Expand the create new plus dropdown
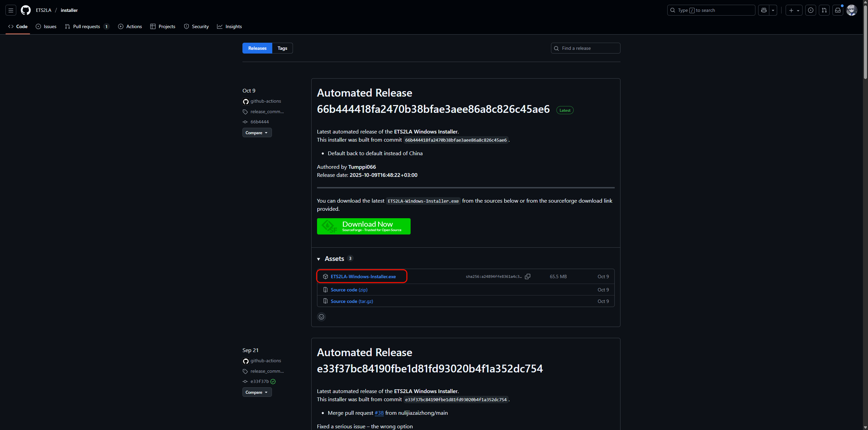868x430 pixels. tap(794, 10)
